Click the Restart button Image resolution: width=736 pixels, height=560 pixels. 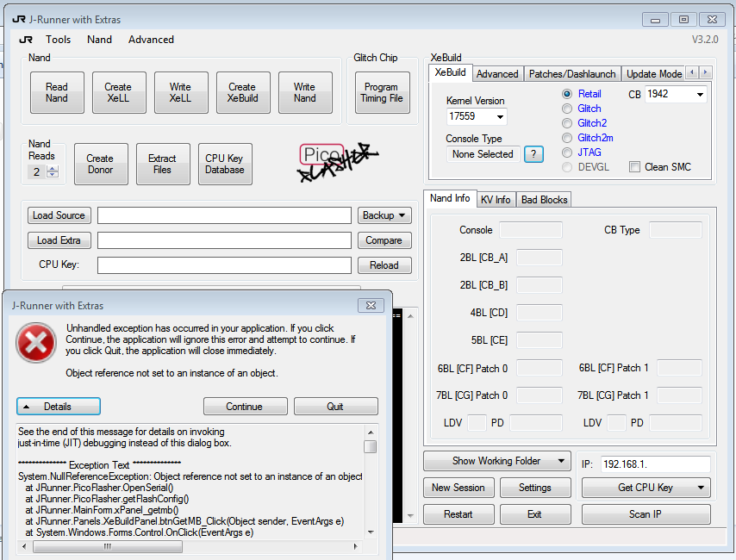click(458, 514)
